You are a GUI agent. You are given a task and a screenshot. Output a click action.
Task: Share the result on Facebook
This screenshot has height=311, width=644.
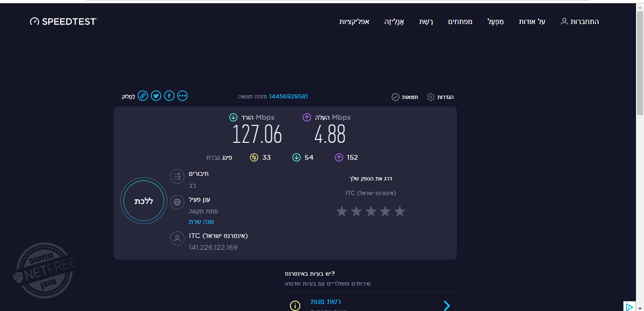(169, 96)
